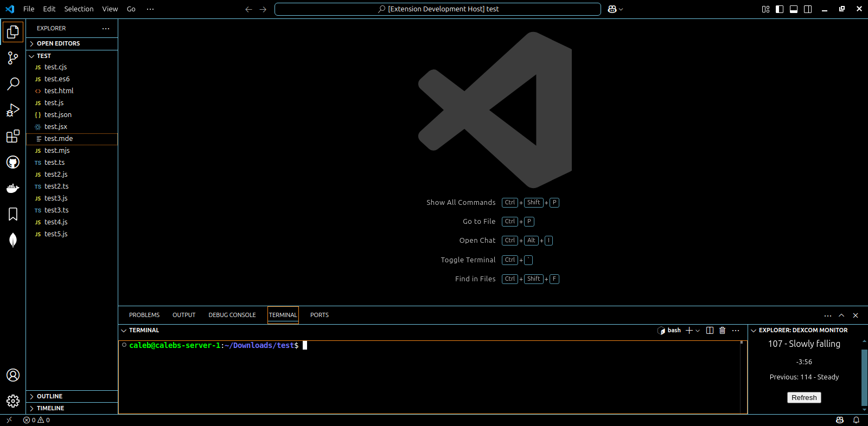Screen dimensions: 868x426
Task: Switch to the Output tab
Action: pyautogui.click(x=184, y=315)
